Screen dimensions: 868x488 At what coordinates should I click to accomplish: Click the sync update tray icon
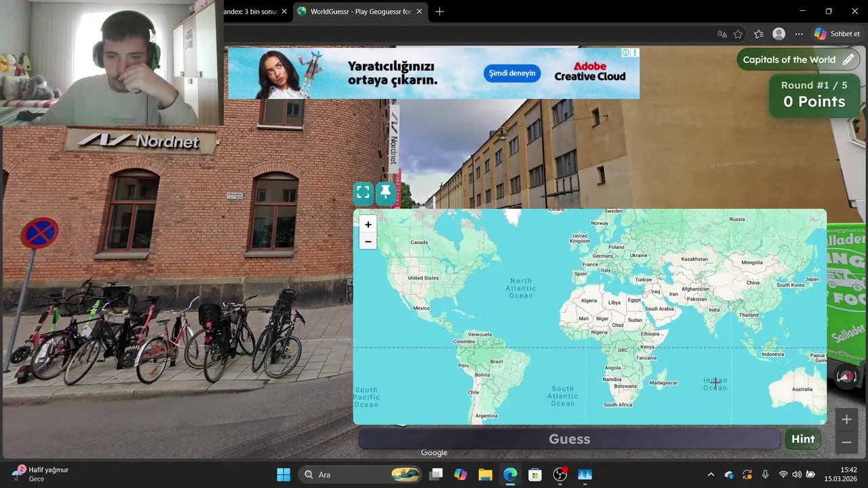pyautogui.click(x=747, y=474)
